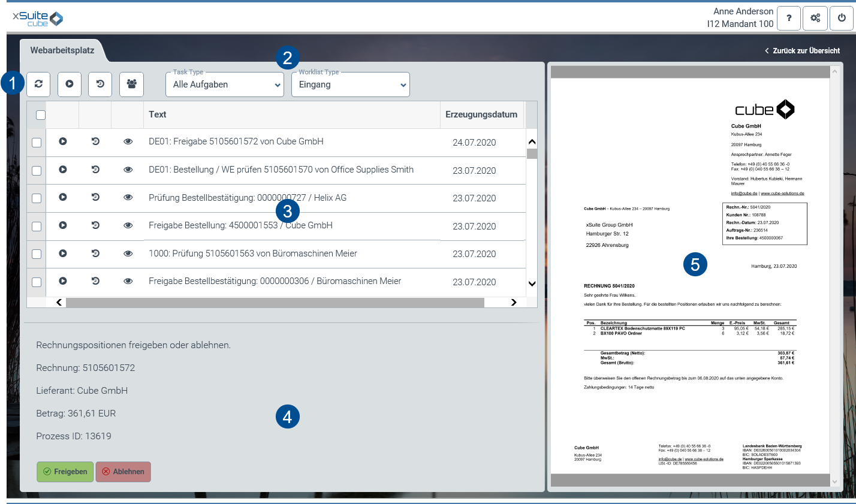Sort by the Erzeugungsdatum column header
Image resolution: width=856 pixels, height=504 pixels.
click(x=481, y=114)
